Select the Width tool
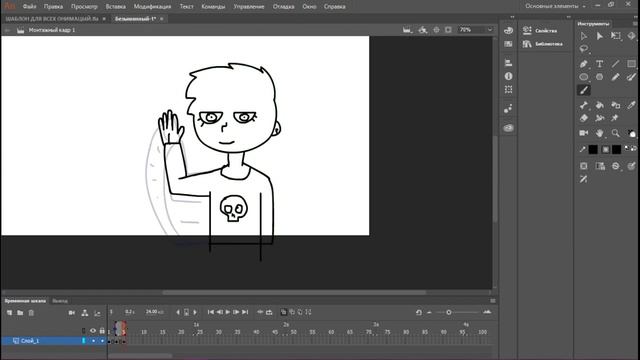Image resolution: width=640 pixels, height=360 pixels. pos(600,118)
